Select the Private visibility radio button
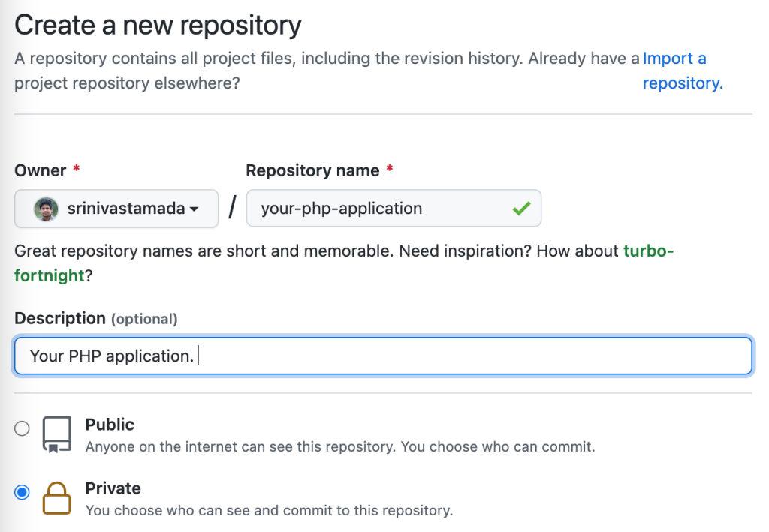The image size is (769, 532). [22, 492]
